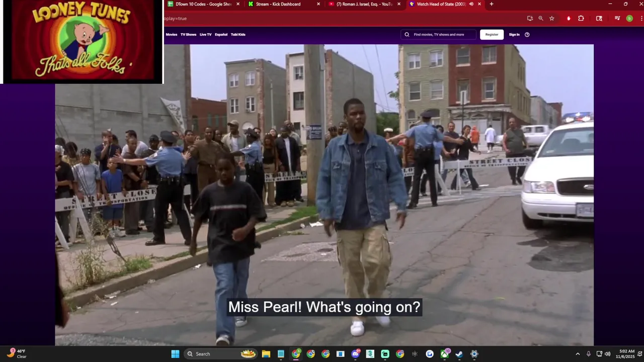Open the Tubi Kids section
The height and width of the screenshot is (362, 644).
238,35
